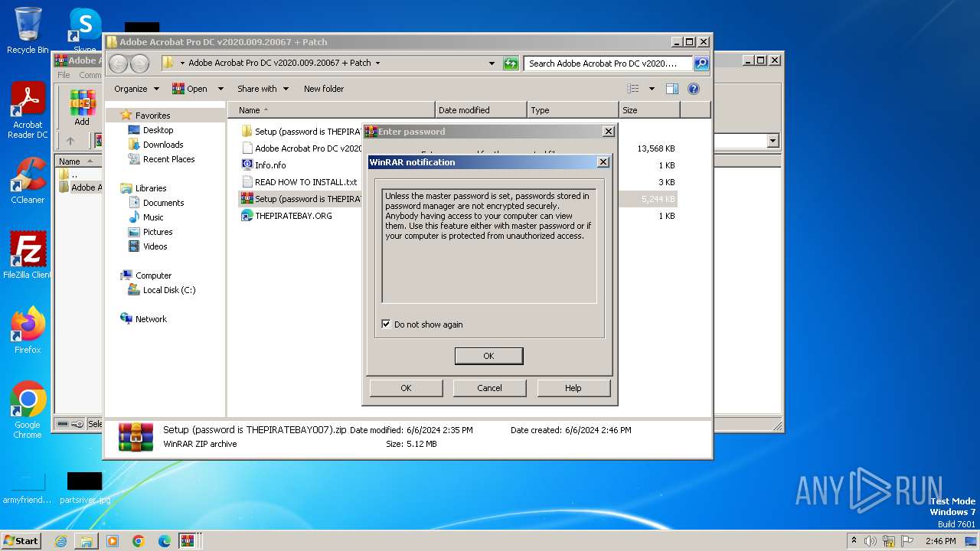Sort by Type column header

(573, 110)
